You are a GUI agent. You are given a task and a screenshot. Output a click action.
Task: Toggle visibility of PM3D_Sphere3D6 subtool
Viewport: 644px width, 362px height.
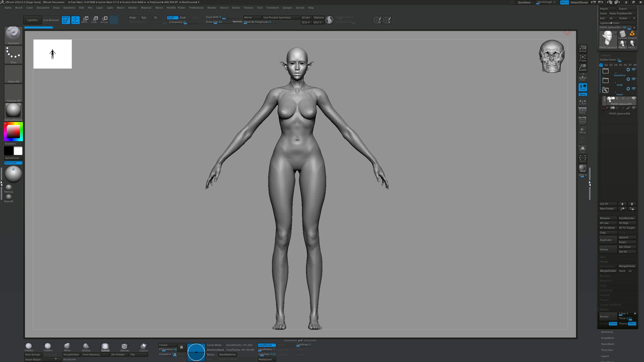coord(634,108)
